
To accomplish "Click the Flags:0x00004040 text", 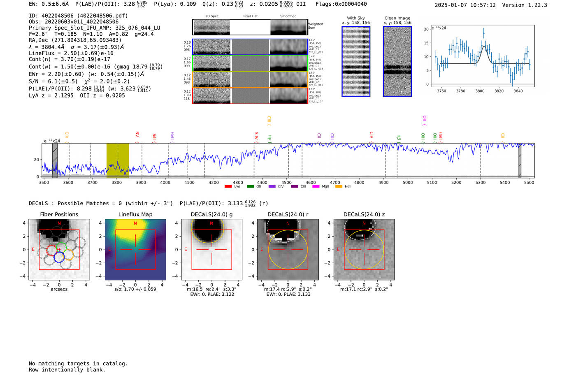I will pos(341,4).
